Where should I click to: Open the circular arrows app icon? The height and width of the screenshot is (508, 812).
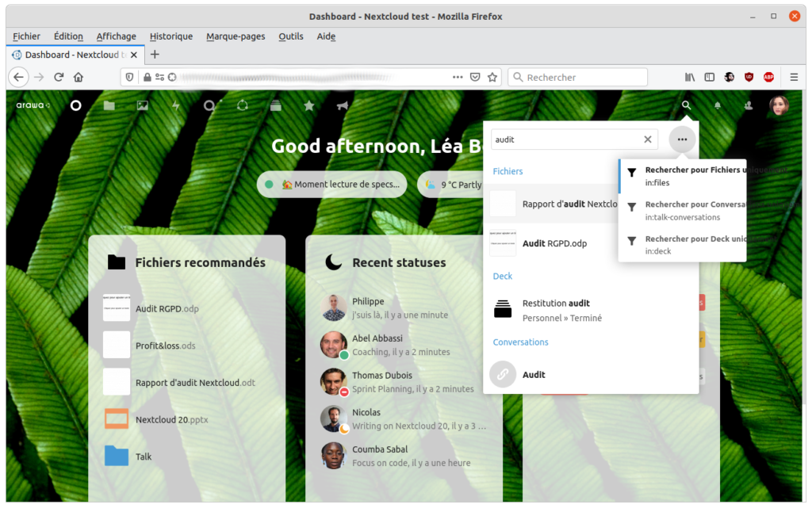(243, 105)
